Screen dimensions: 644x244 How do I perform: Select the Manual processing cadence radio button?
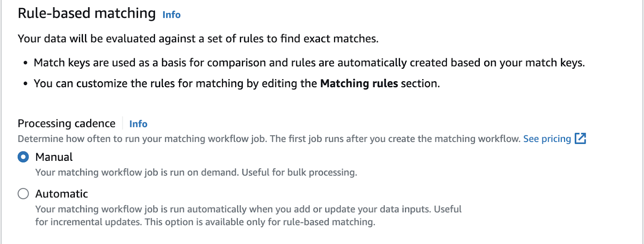coord(23,157)
